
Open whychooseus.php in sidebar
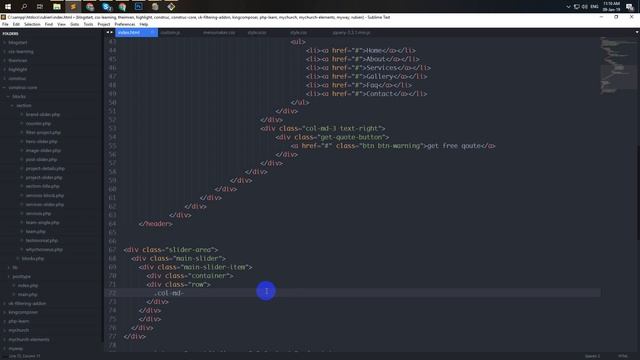click(44, 249)
